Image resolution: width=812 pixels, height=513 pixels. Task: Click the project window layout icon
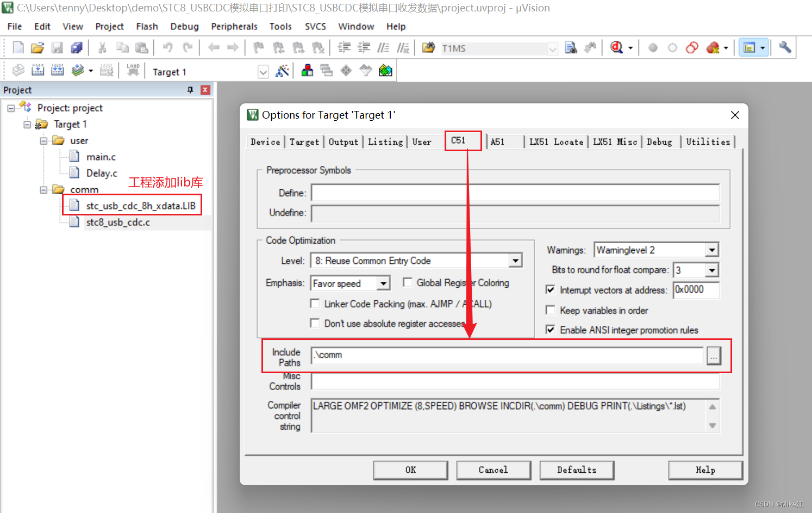tap(749, 48)
